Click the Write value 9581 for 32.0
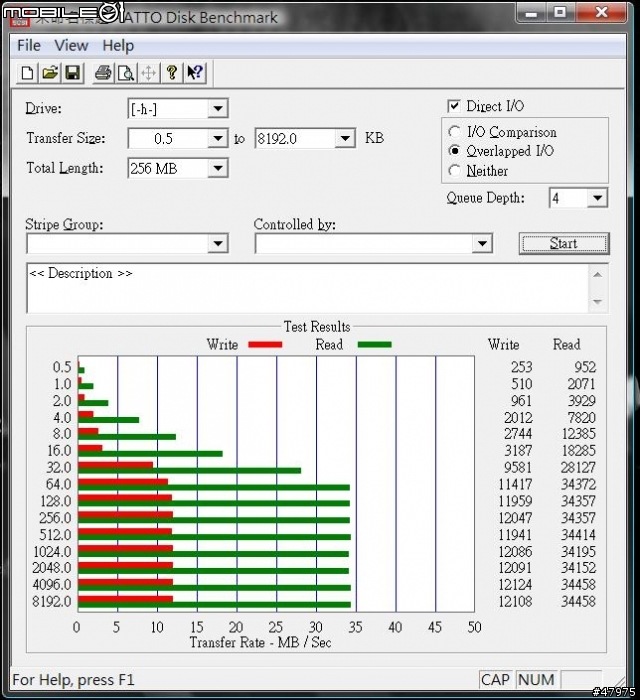 [518, 468]
